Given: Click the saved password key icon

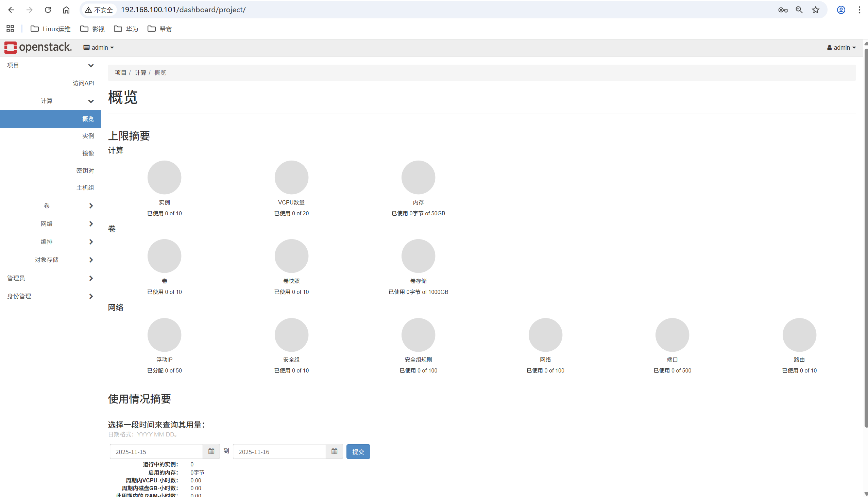Looking at the screenshot, I should [783, 10].
